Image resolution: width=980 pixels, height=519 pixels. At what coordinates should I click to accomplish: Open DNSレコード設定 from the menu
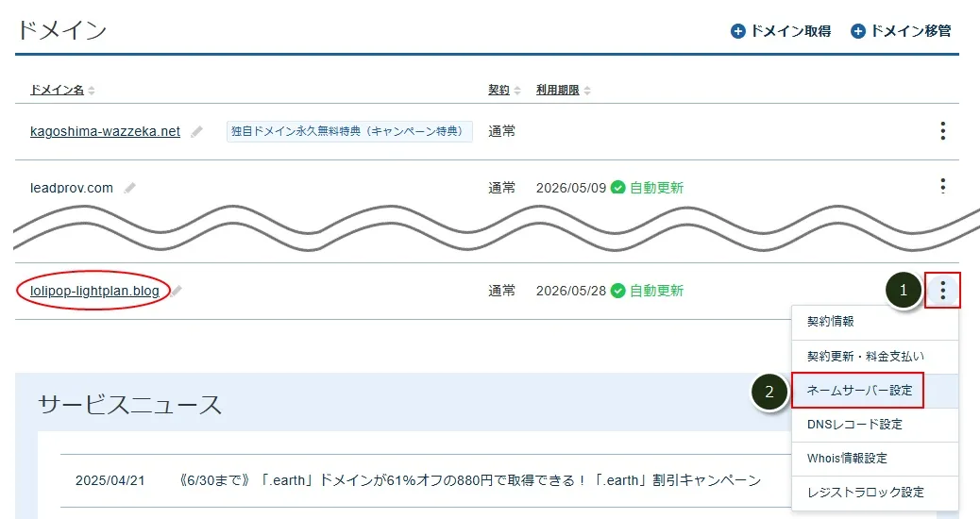[x=854, y=425]
